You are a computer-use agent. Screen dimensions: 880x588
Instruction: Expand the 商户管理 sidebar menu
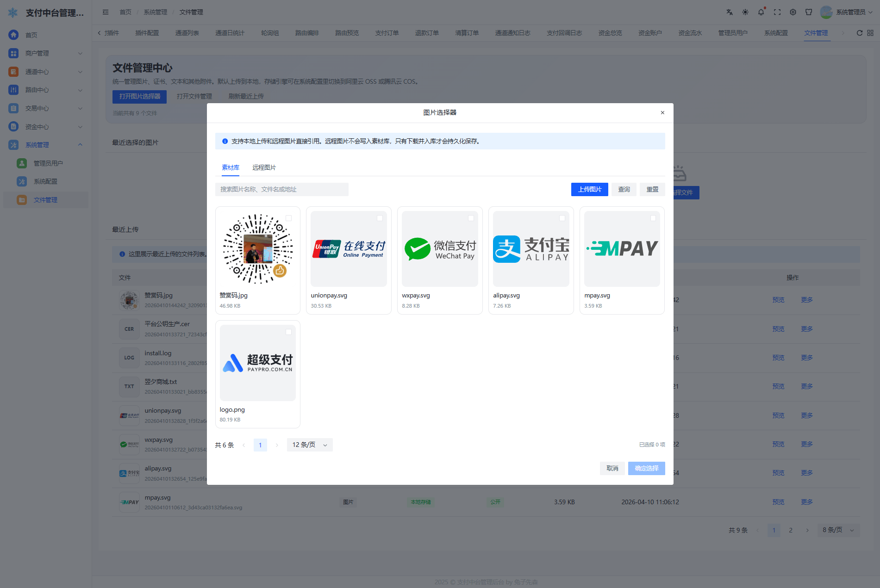point(46,53)
